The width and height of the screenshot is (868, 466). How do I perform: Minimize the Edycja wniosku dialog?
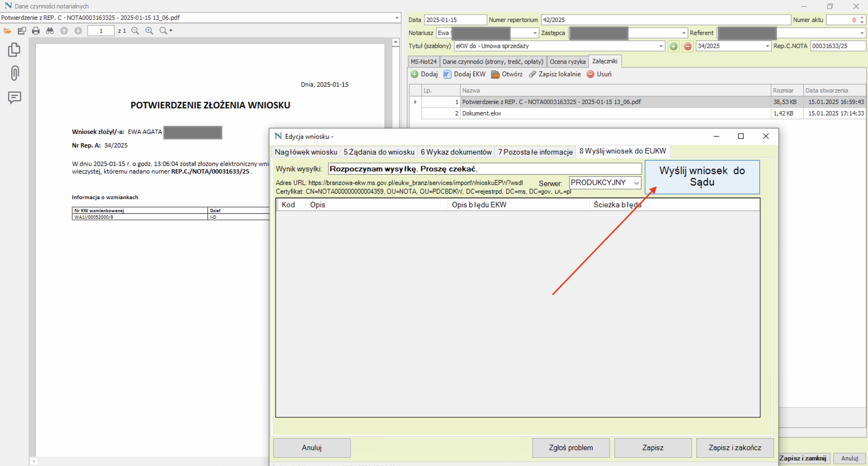(x=716, y=136)
